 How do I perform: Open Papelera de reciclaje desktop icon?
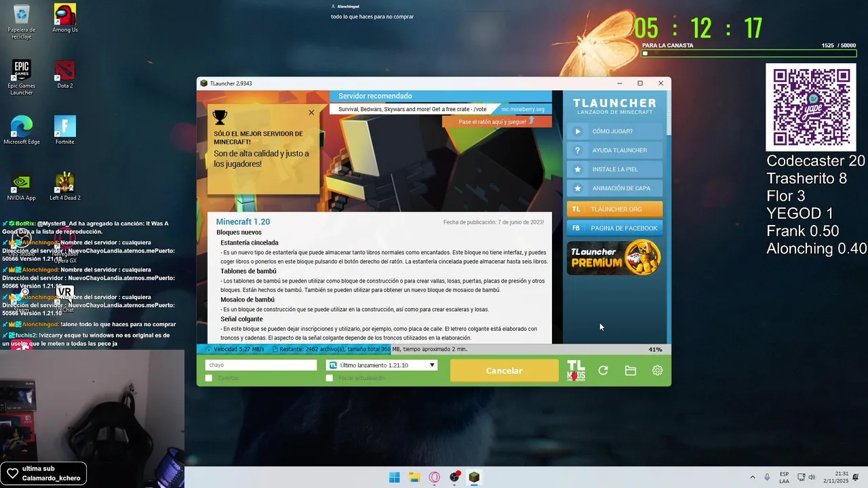click(x=22, y=22)
